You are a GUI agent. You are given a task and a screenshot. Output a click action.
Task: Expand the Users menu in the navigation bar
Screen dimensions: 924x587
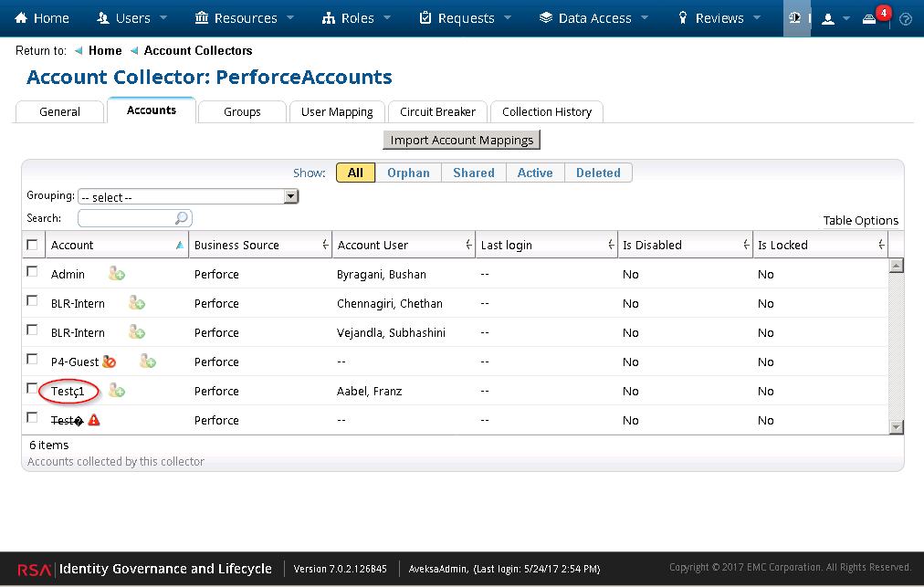131,17
